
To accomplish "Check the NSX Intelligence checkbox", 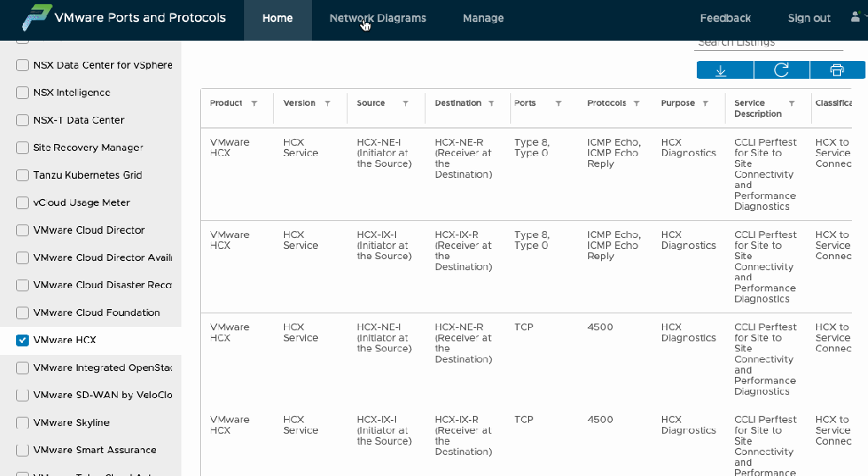I will point(23,93).
